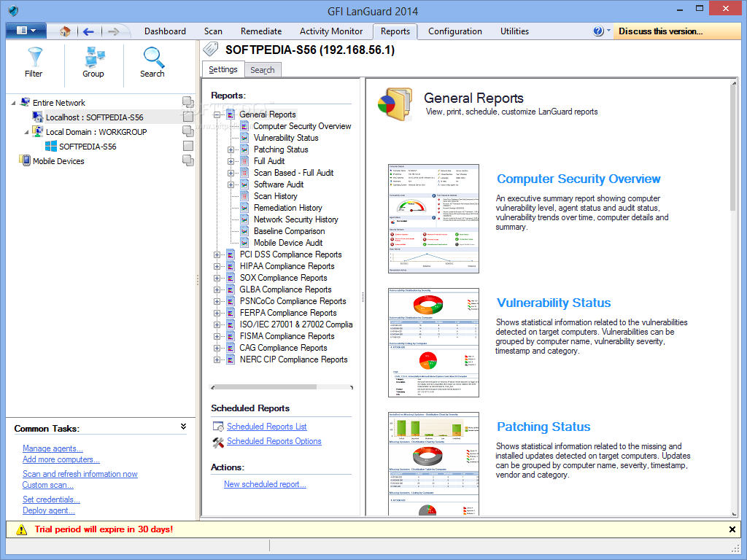Open the blue main menu button

[x=26, y=31]
